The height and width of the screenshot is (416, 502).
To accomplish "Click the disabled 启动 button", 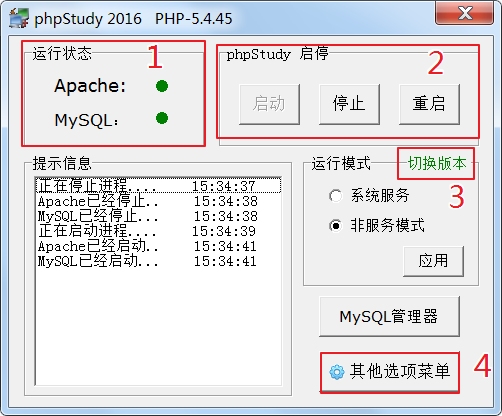I will [269, 104].
